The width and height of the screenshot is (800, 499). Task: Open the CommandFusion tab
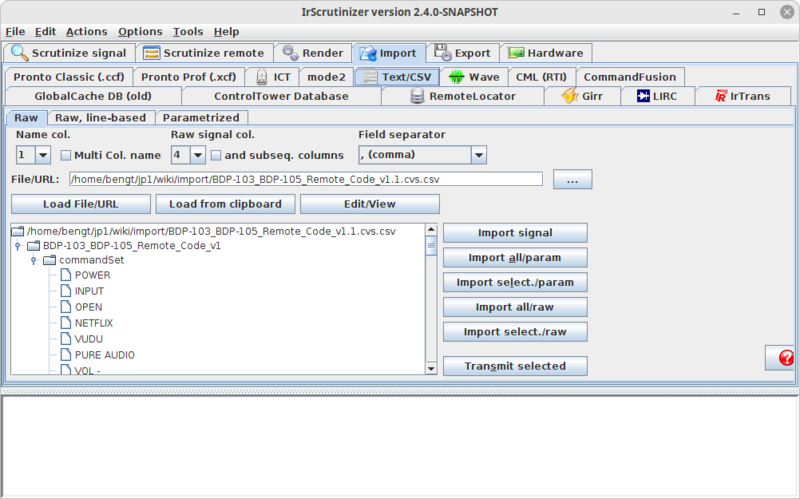[630, 77]
